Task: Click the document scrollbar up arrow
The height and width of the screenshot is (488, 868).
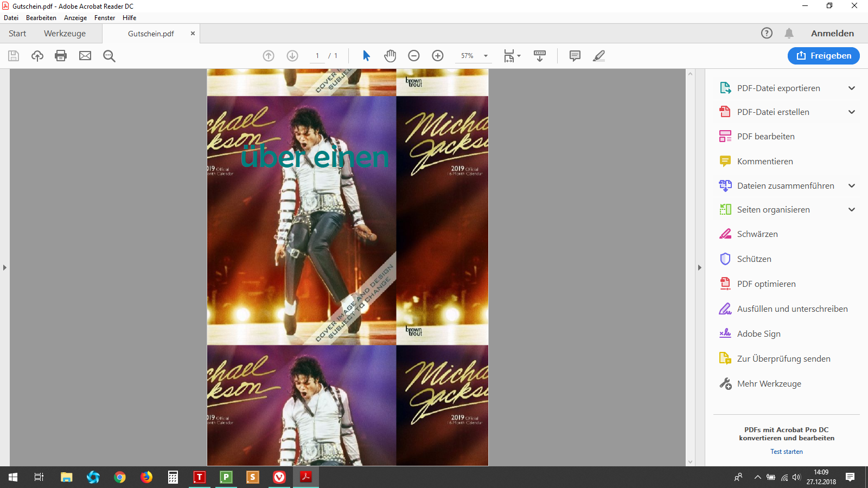Action: [690, 73]
